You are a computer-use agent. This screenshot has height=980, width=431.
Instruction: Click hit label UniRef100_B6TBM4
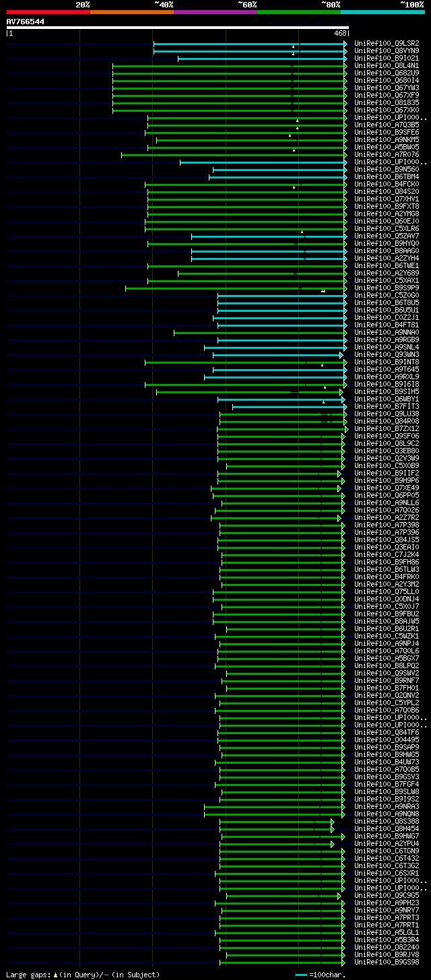[387, 176]
